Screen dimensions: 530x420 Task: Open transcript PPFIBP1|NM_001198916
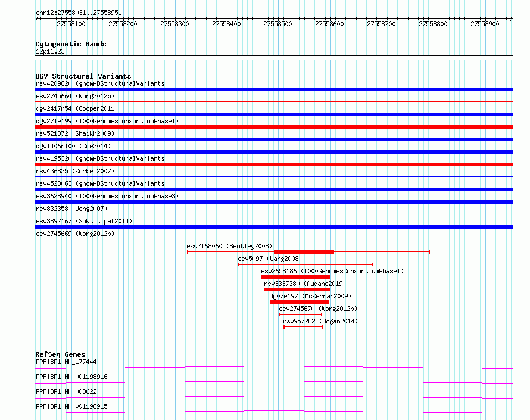71,377
